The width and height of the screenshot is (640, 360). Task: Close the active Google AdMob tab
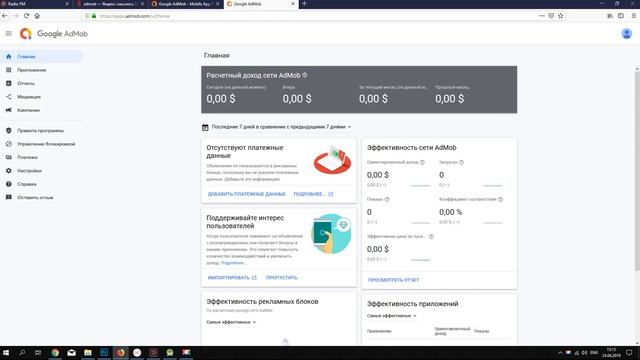pyautogui.click(x=293, y=4)
